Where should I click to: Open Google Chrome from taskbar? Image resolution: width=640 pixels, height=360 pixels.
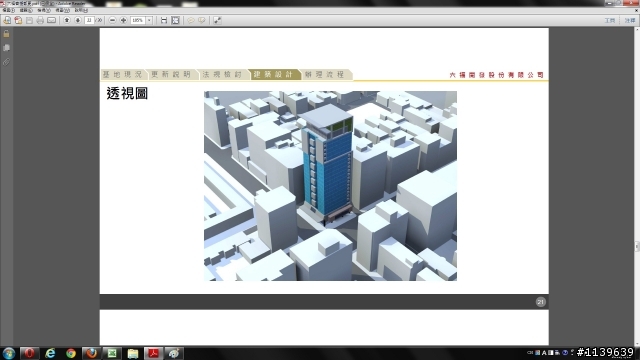coord(71,353)
